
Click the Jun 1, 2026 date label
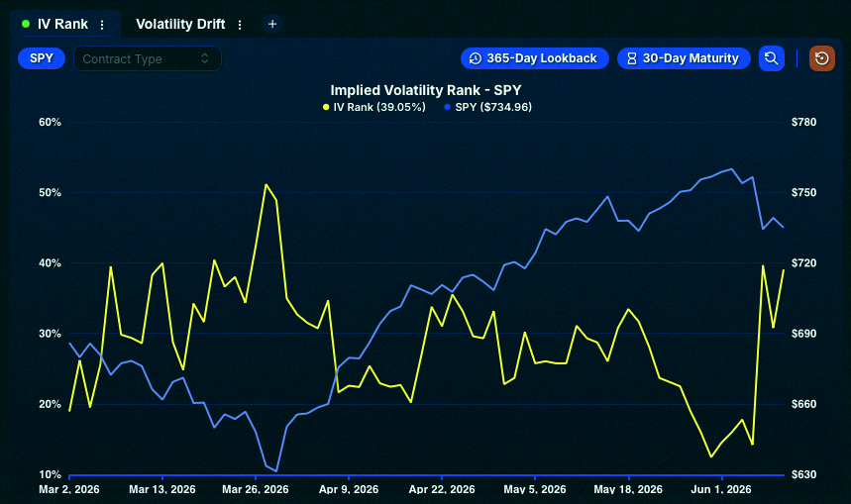tap(721, 489)
